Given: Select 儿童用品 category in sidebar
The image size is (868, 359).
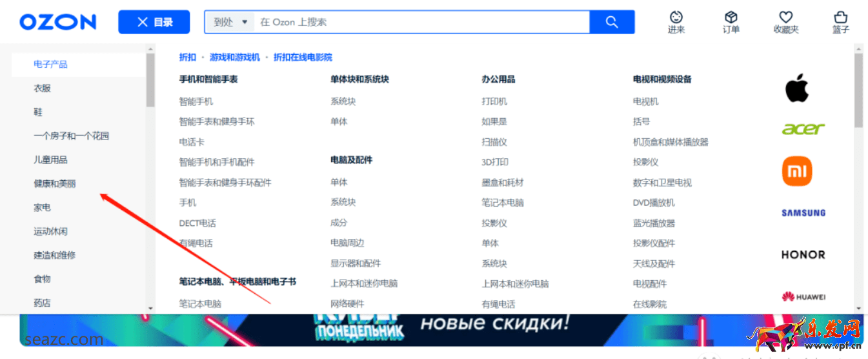Looking at the screenshot, I should pyautogui.click(x=50, y=159).
